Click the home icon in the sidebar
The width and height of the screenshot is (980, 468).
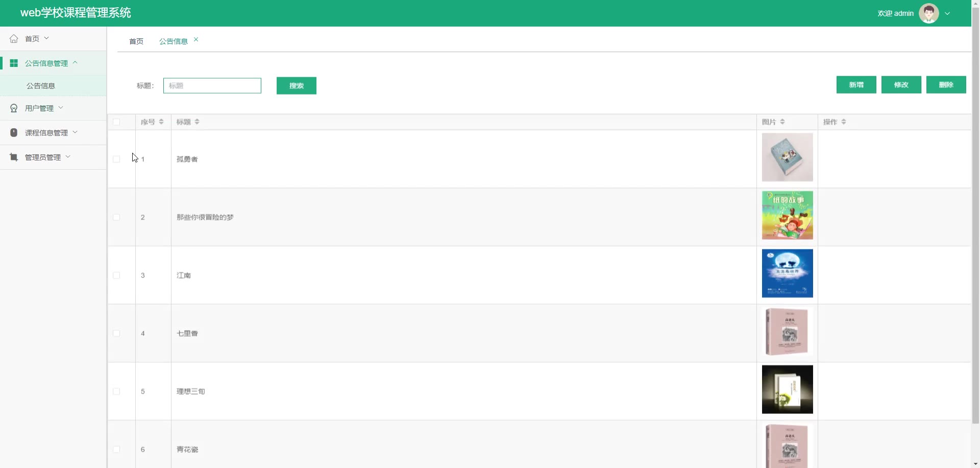tap(14, 39)
